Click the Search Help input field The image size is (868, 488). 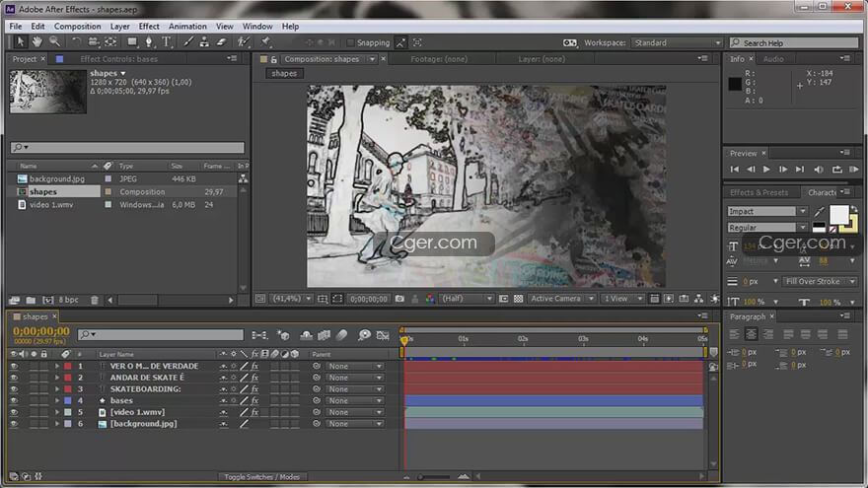pyautogui.click(x=794, y=42)
